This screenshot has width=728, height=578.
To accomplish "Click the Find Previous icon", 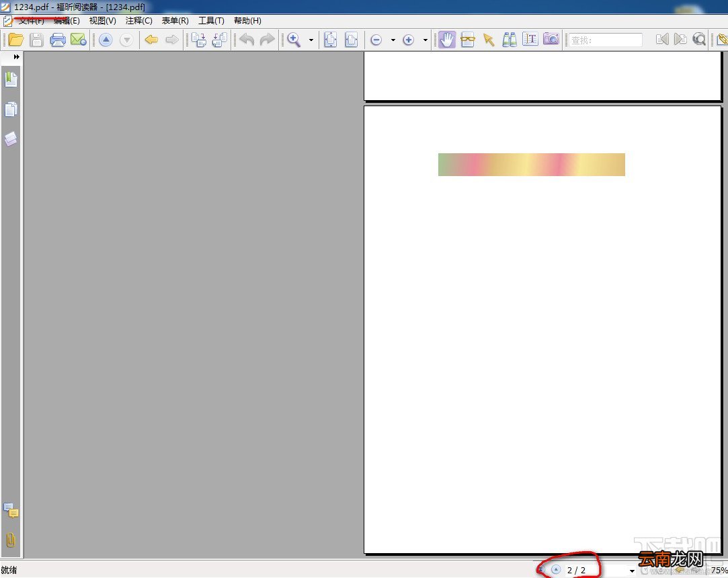I will 662,40.
